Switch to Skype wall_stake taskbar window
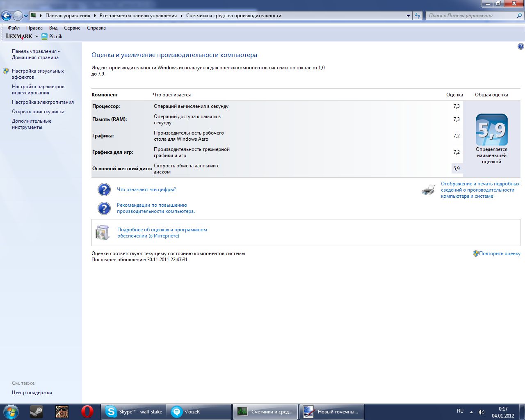525x420 pixels. [x=134, y=411]
